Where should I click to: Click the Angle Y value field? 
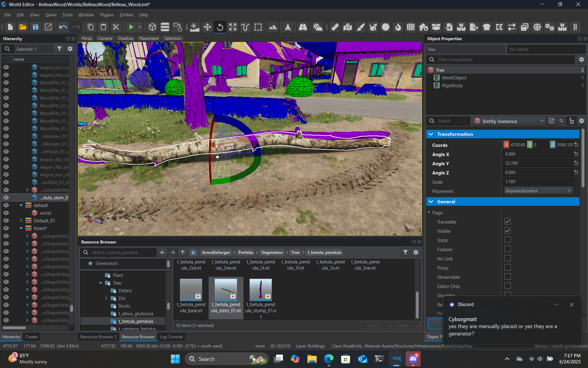click(x=538, y=163)
